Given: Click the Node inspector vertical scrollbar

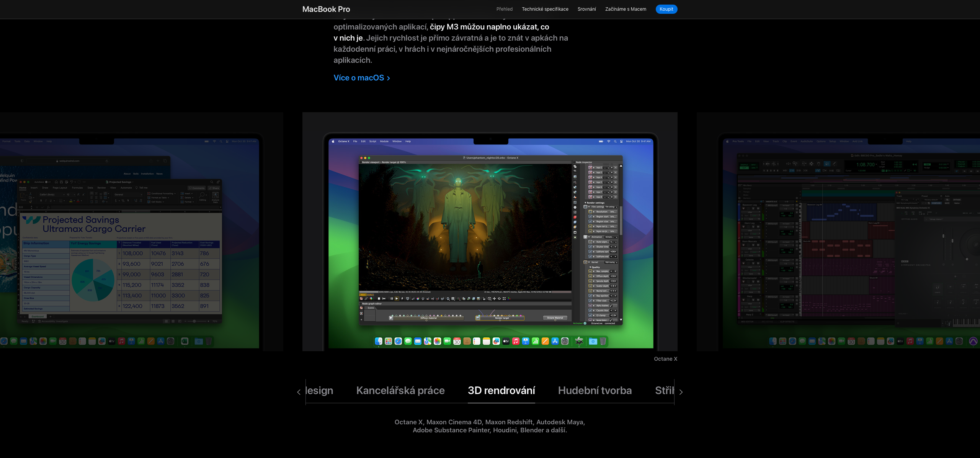Looking at the screenshot, I should coord(621,220).
